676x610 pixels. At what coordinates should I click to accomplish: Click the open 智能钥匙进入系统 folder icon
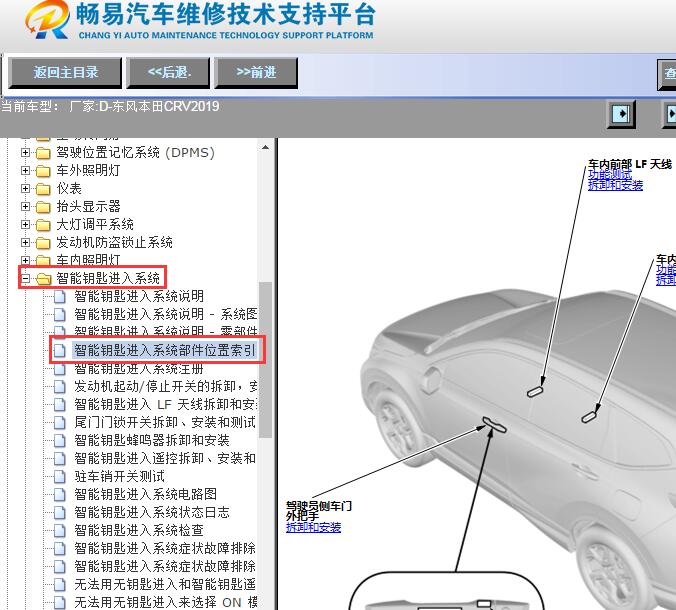coord(43,279)
